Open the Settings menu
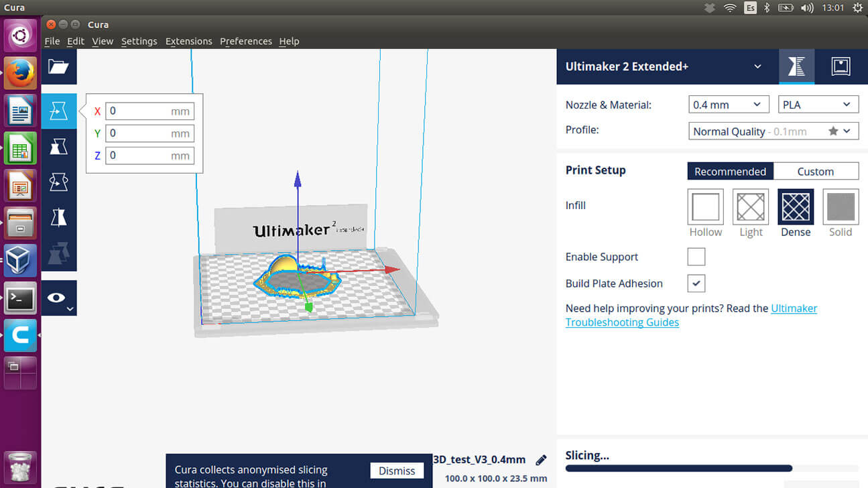Image resolution: width=868 pixels, height=488 pixels. coord(139,41)
